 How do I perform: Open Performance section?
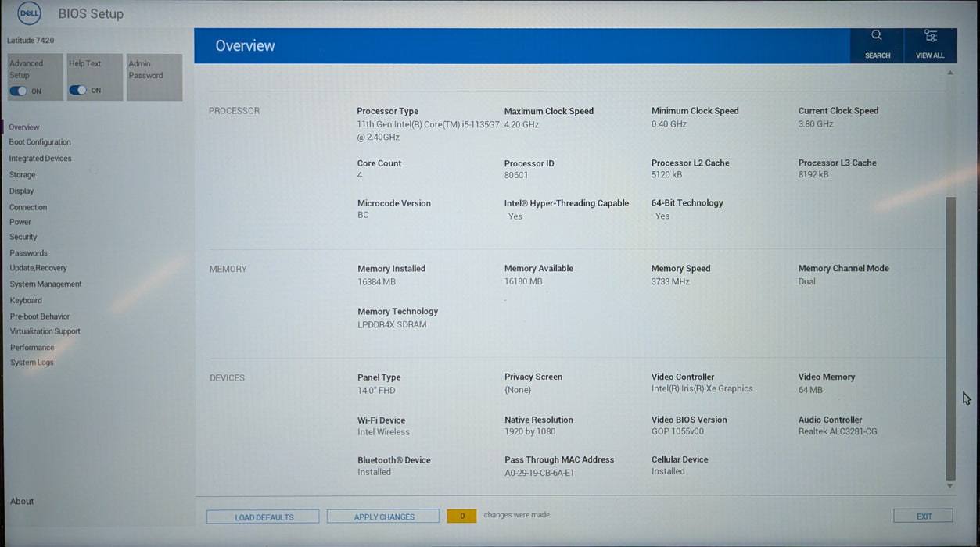point(32,348)
